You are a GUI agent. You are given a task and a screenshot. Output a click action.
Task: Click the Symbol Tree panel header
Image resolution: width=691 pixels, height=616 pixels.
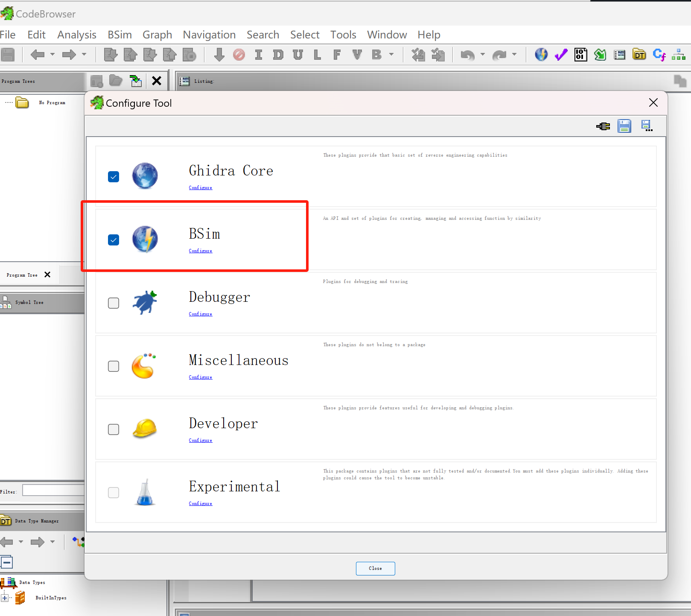coord(42,303)
